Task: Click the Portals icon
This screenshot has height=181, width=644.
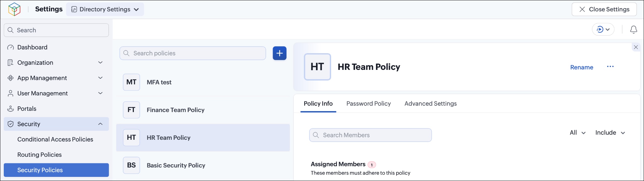Action: [10, 109]
